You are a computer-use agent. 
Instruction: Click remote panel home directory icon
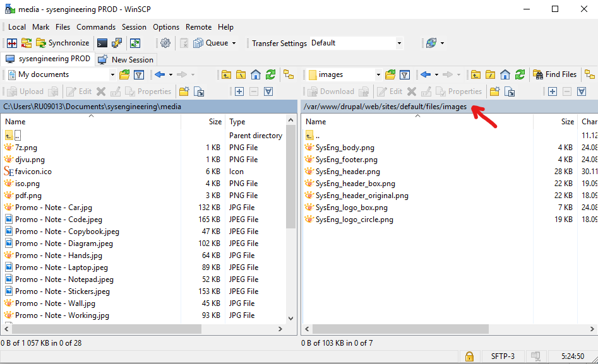[505, 74]
